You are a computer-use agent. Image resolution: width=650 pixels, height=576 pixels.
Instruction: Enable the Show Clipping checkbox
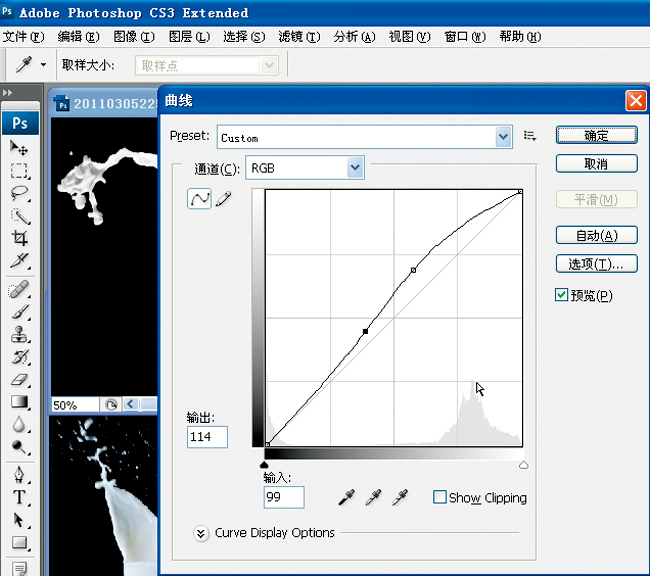[x=439, y=497]
